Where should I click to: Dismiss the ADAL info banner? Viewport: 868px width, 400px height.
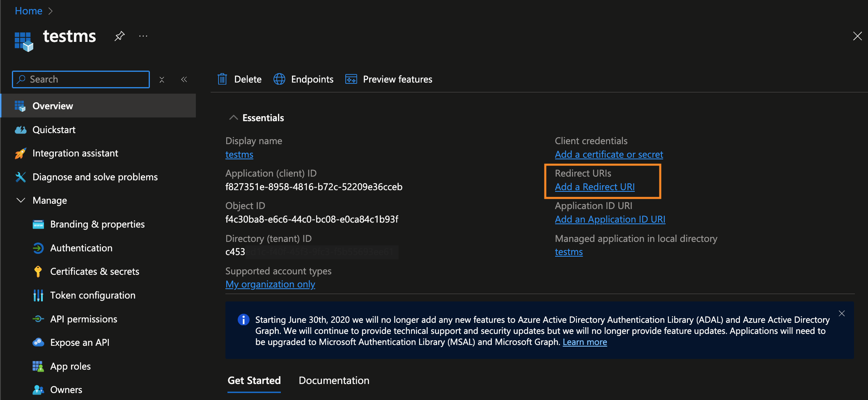click(842, 314)
